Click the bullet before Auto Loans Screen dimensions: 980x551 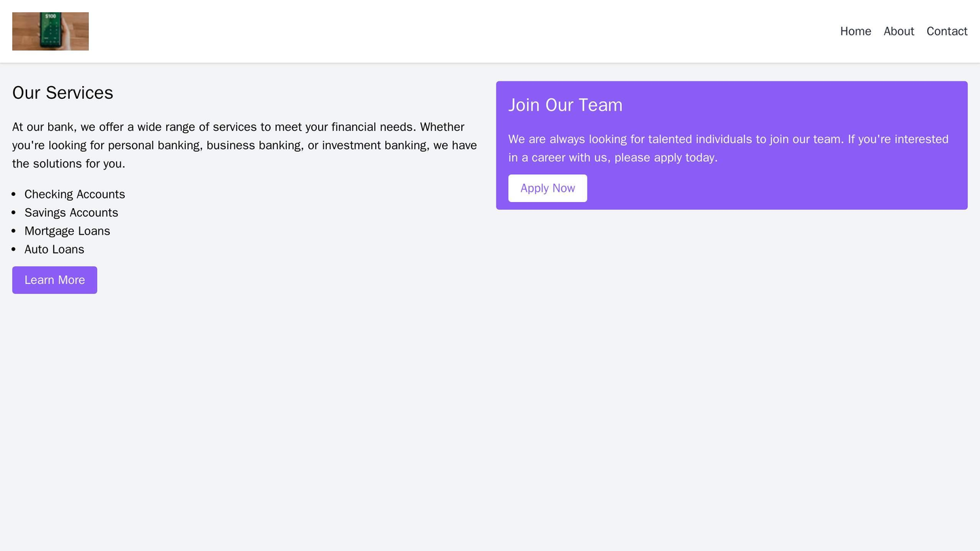click(x=15, y=249)
